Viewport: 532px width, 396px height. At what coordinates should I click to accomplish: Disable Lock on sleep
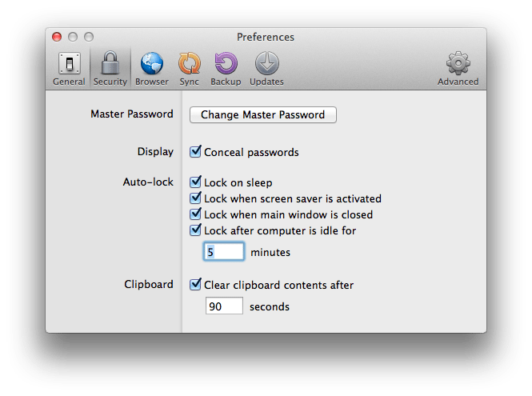point(195,182)
